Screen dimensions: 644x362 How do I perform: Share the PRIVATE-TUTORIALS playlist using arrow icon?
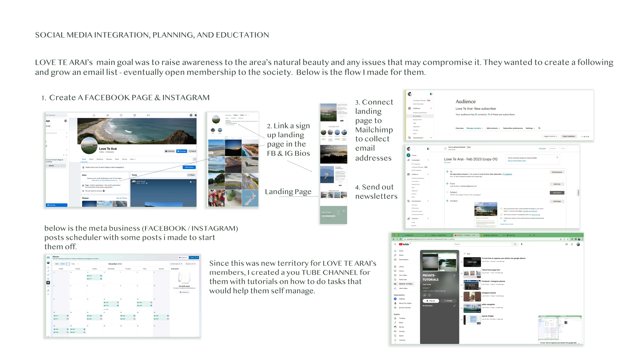click(x=424, y=295)
